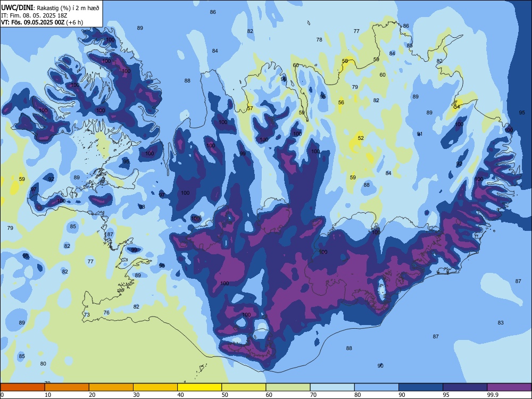The height and width of the screenshot is (399, 532).
Task: Click the humidity value '73' on the map
Action: click(87, 315)
